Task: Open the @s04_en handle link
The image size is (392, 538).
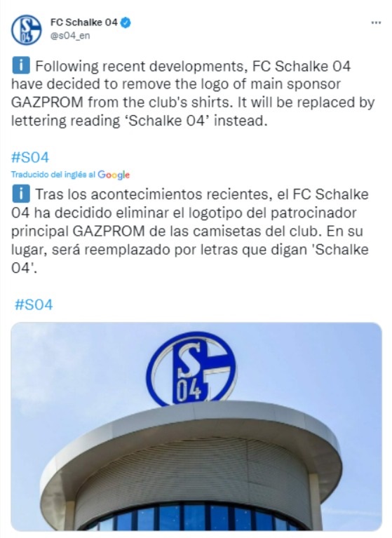Action: [x=70, y=36]
